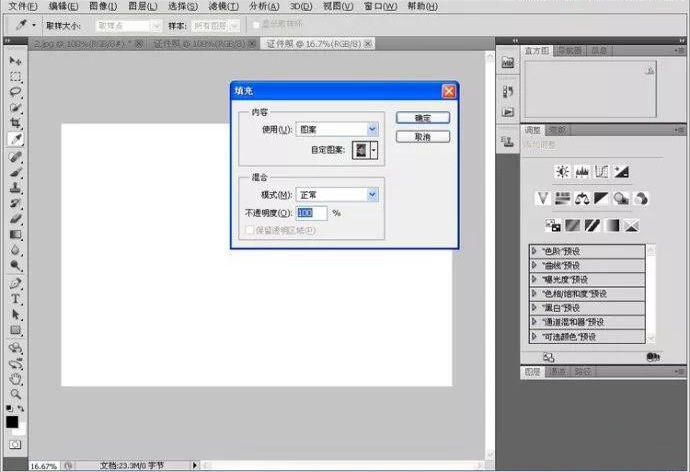Toggle the 保留透明区域 checkbox
The height and width of the screenshot is (472, 690).
(x=250, y=230)
